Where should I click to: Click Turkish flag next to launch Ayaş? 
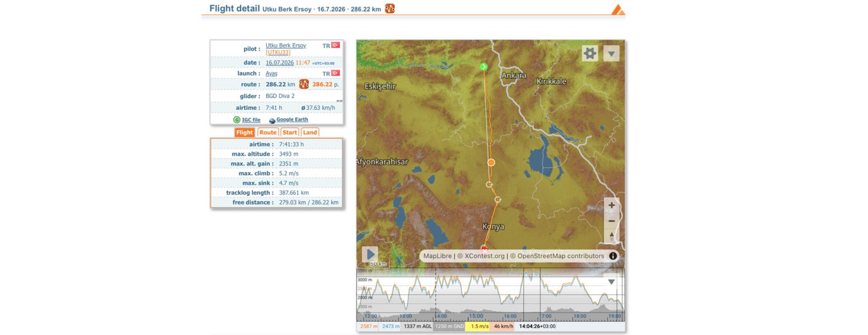click(x=335, y=73)
